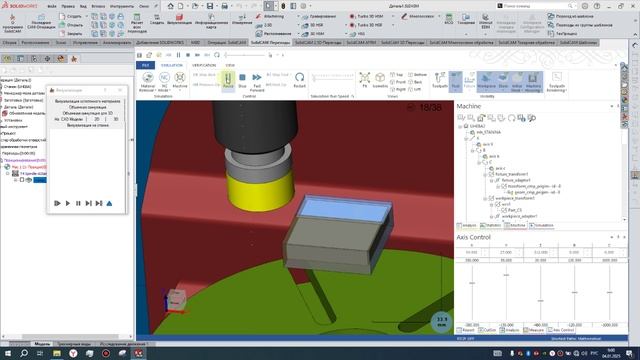Open the Yandex browser from taskbar

[x=73, y=353]
